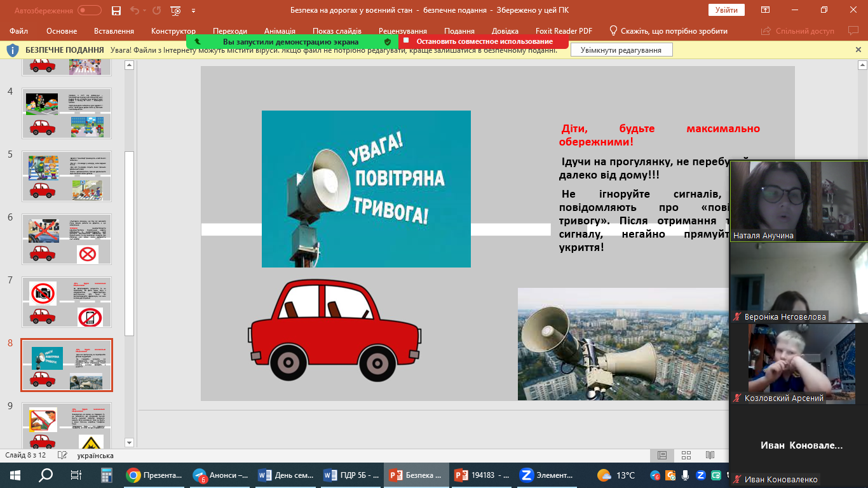Click the Save floppy disk icon
The height and width of the screenshot is (488, 868).
pos(116,11)
